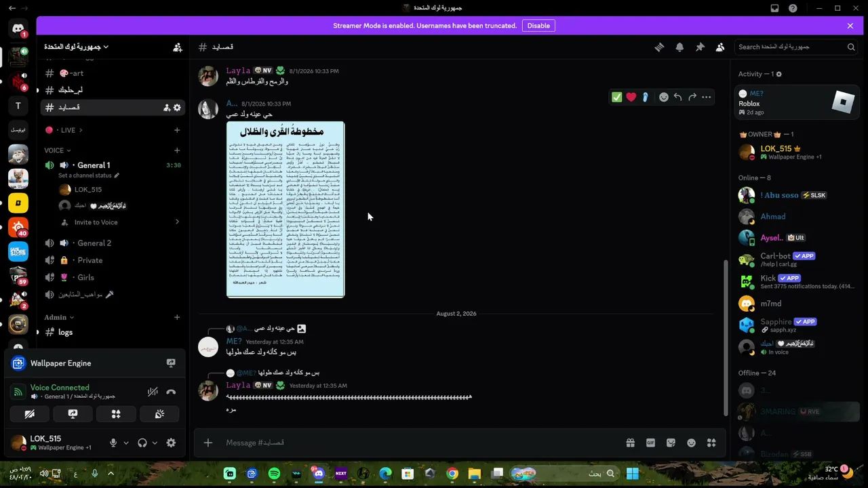Image resolution: width=868 pixels, height=488 pixels.
Task: Toggle the member list icon
Action: (x=720, y=47)
